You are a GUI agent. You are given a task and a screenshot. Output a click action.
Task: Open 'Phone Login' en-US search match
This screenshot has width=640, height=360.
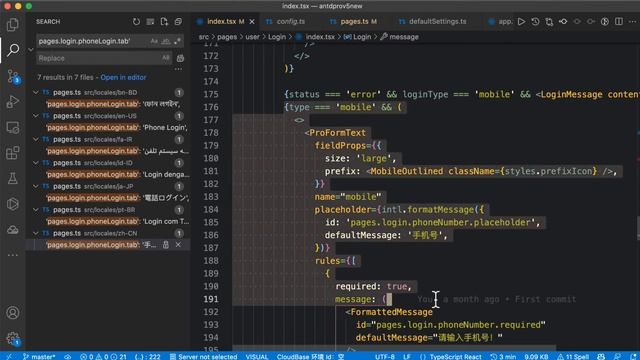(x=117, y=127)
